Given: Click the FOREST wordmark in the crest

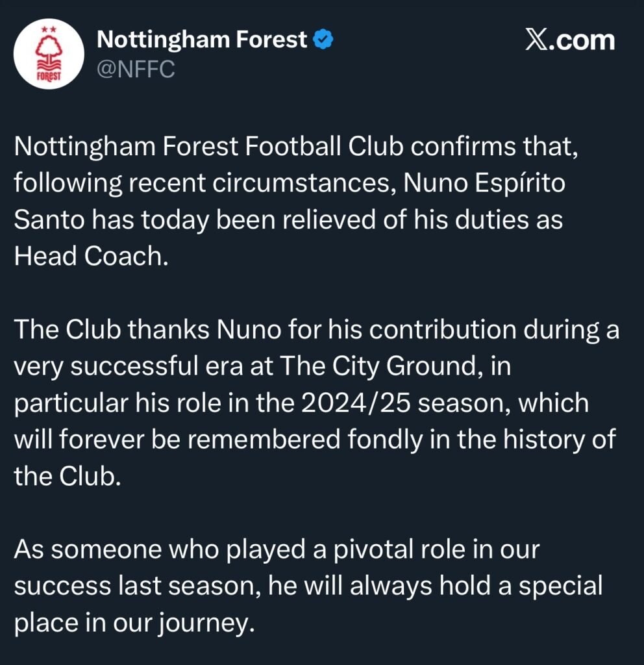Looking at the screenshot, I should pos(49,76).
